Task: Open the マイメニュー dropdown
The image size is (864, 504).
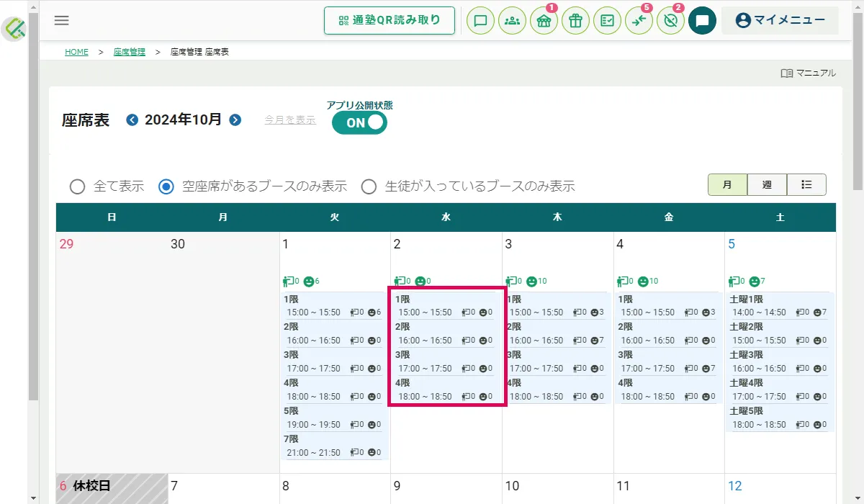Action: 780,21
